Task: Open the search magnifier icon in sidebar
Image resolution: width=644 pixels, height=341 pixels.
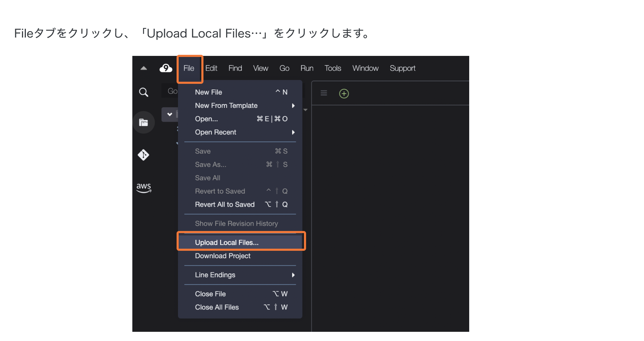Action: [x=144, y=92]
